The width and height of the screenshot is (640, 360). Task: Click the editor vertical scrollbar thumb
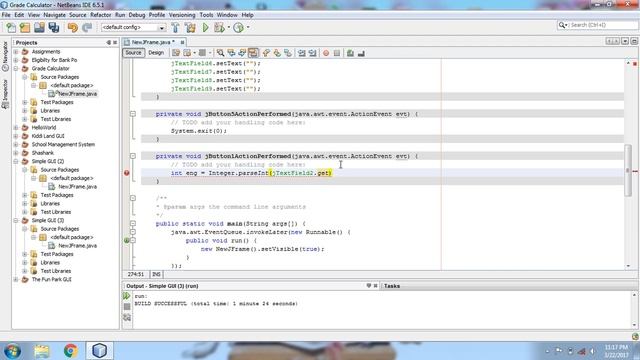coord(628,170)
